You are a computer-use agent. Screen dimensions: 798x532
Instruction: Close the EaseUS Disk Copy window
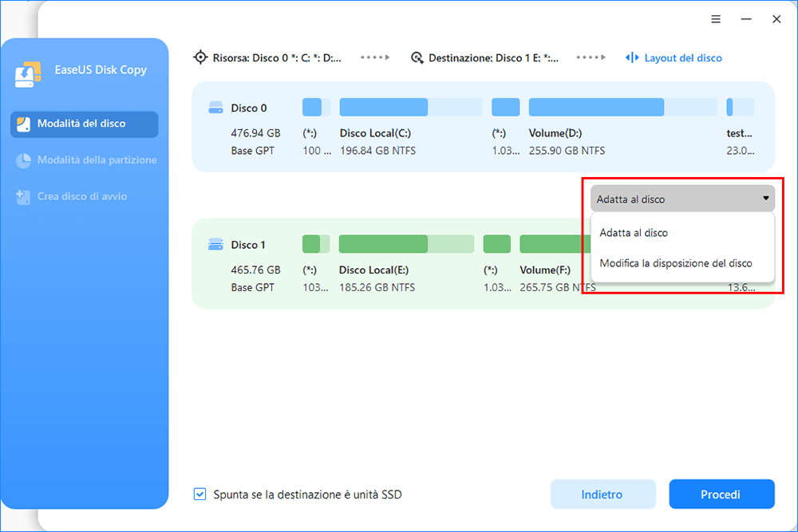(x=776, y=19)
